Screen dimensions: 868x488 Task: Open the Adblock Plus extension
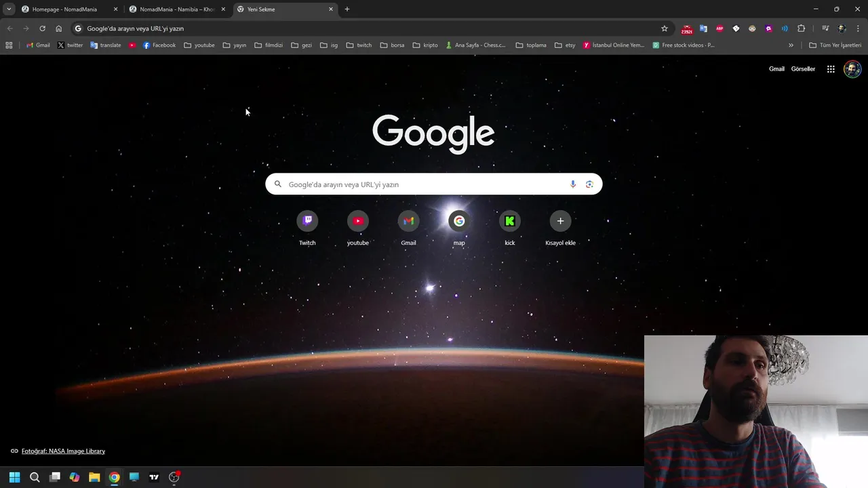tap(719, 28)
